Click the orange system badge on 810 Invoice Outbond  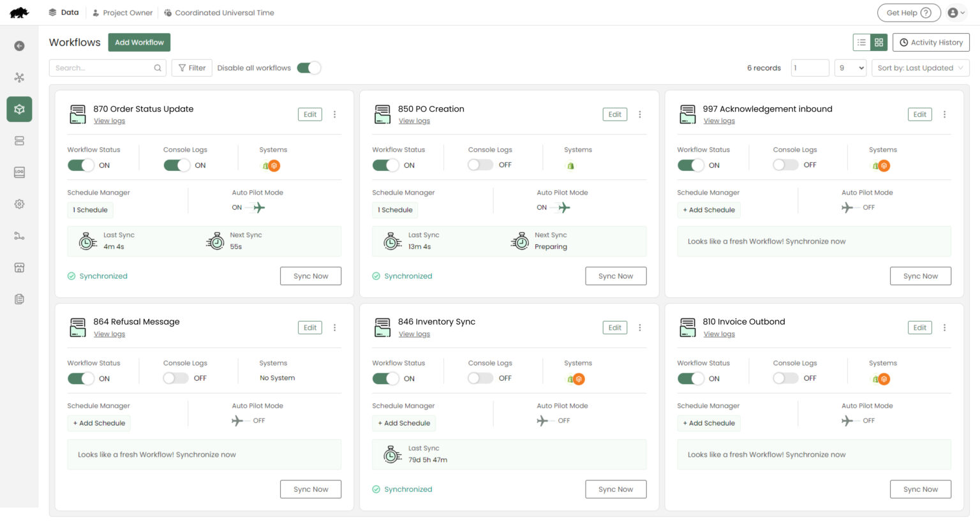[x=884, y=378]
